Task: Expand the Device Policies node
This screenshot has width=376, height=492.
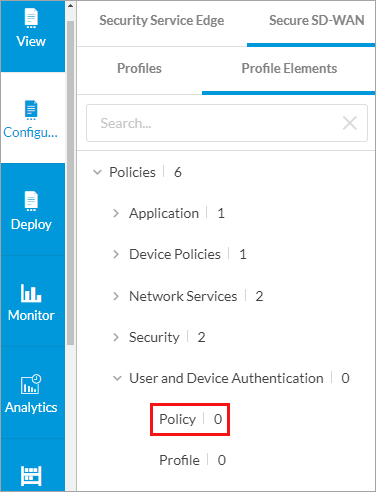Action: pos(116,254)
